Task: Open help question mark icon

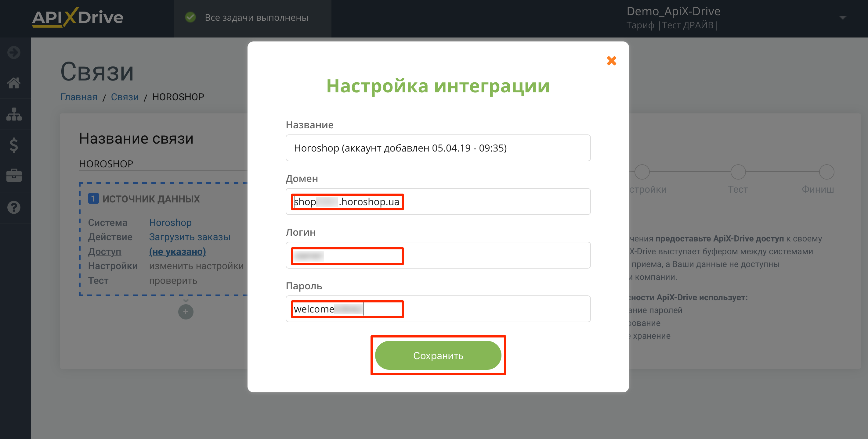Action: tap(14, 207)
